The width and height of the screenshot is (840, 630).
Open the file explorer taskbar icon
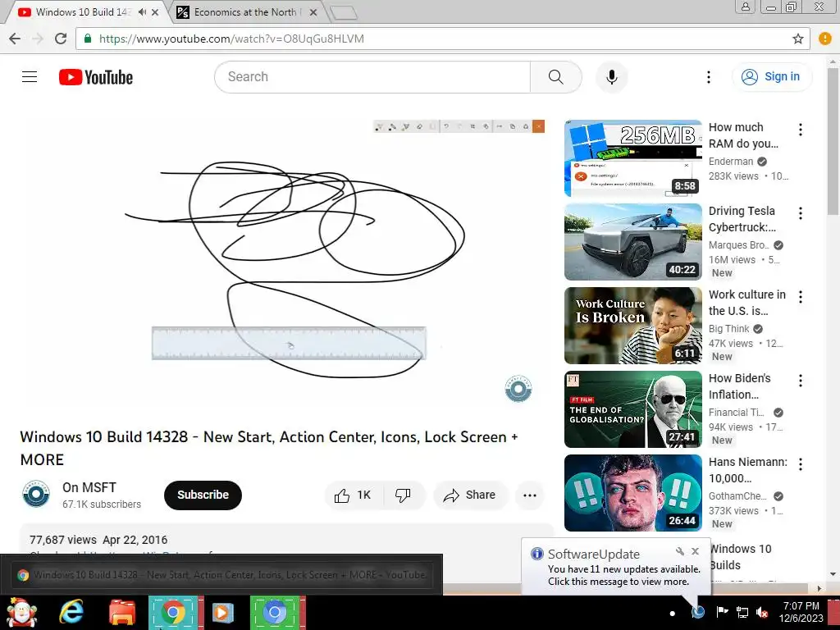pos(122,612)
